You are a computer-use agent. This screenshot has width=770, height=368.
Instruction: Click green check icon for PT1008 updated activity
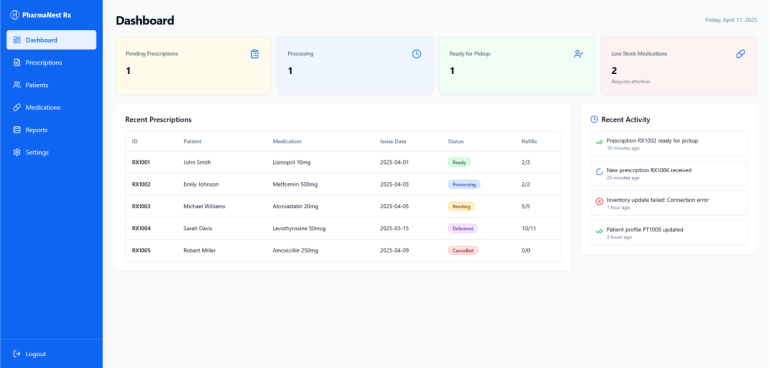tap(599, 230)
